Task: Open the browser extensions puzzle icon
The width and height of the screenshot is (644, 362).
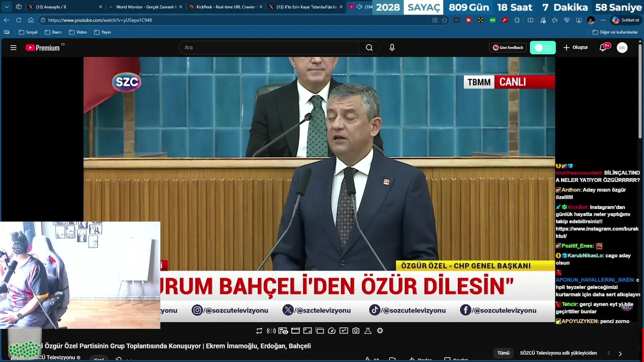Action: click(x=517, y=20)
